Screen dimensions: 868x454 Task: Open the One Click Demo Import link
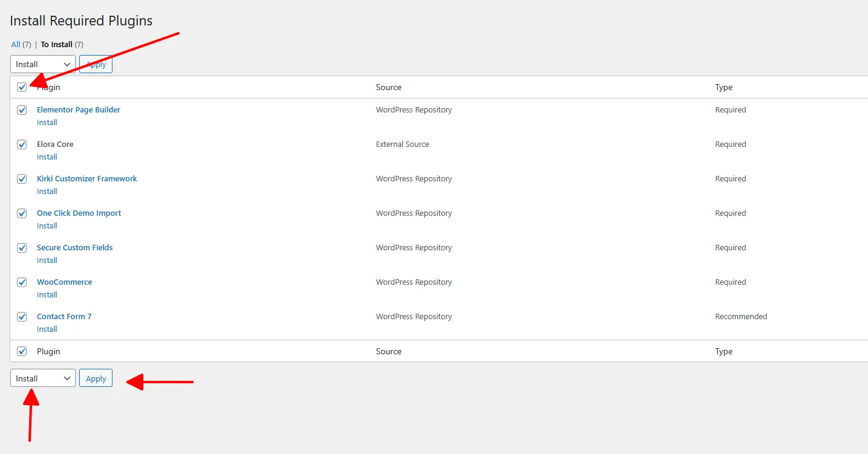point(79,213)
